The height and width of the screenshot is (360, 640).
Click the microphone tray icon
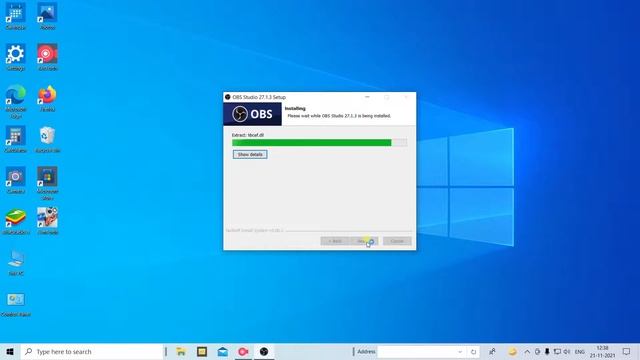click(x=547, y=351)
